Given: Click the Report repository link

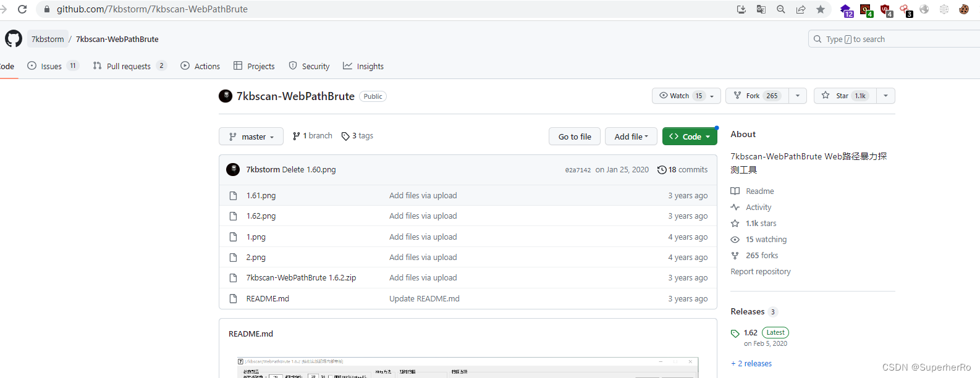Looking at the screenshot, I should pos(761,272).
